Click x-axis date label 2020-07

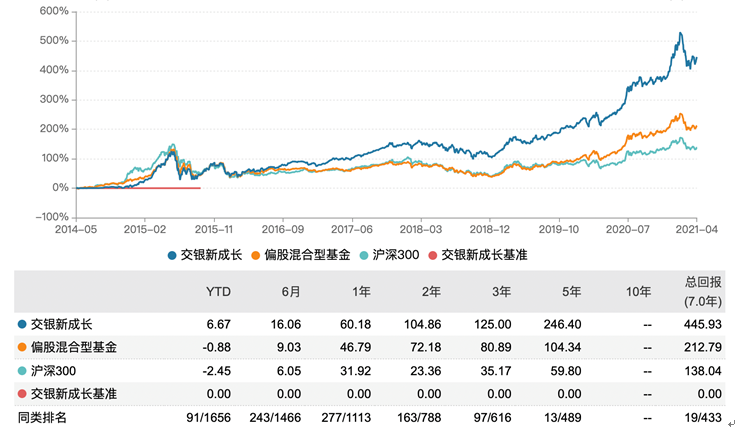[x=628, y=229]
